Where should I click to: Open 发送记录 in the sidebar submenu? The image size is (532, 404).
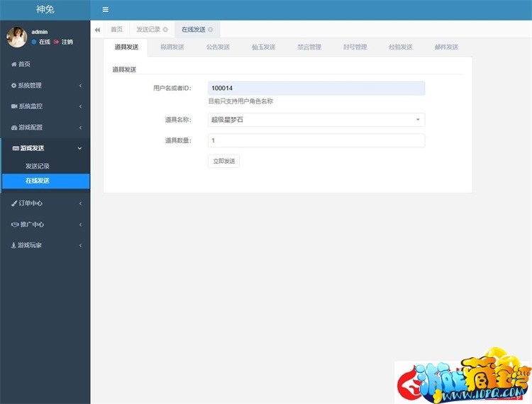click(x=38, y=166)
